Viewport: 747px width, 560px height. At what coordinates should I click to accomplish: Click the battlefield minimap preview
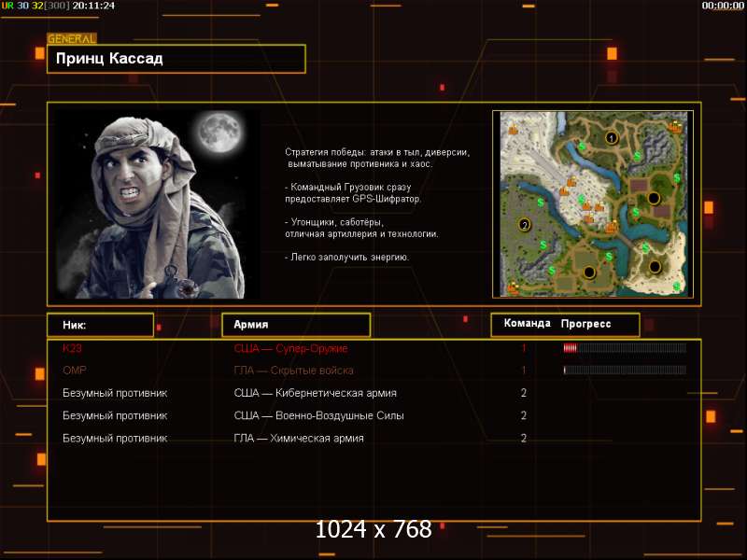(593, 204)
